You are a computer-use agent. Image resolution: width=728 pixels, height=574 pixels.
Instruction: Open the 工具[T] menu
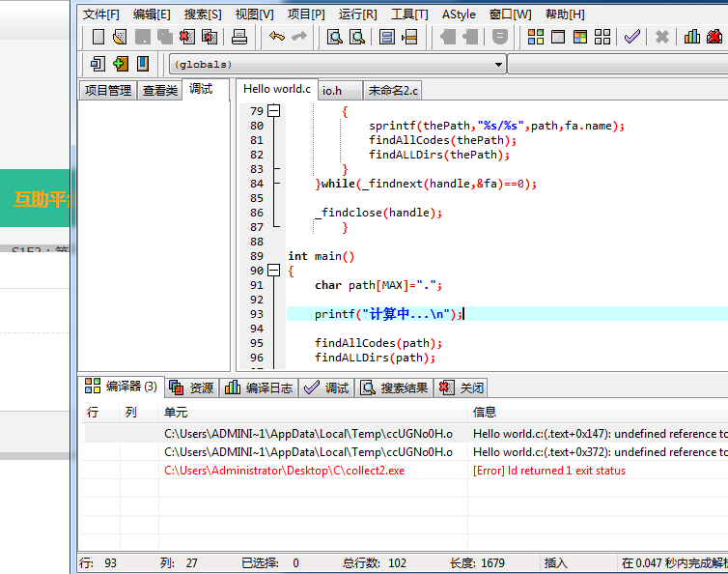(409, 14)
